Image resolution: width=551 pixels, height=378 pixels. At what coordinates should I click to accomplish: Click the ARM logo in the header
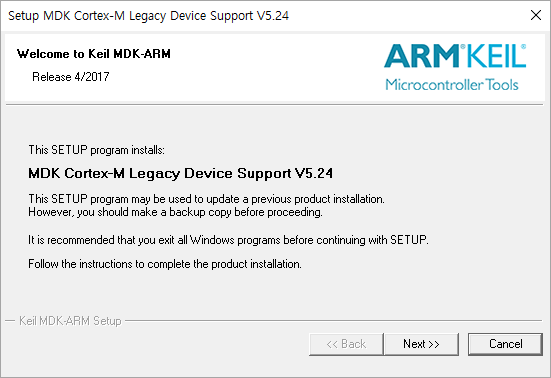pos(421,56)
